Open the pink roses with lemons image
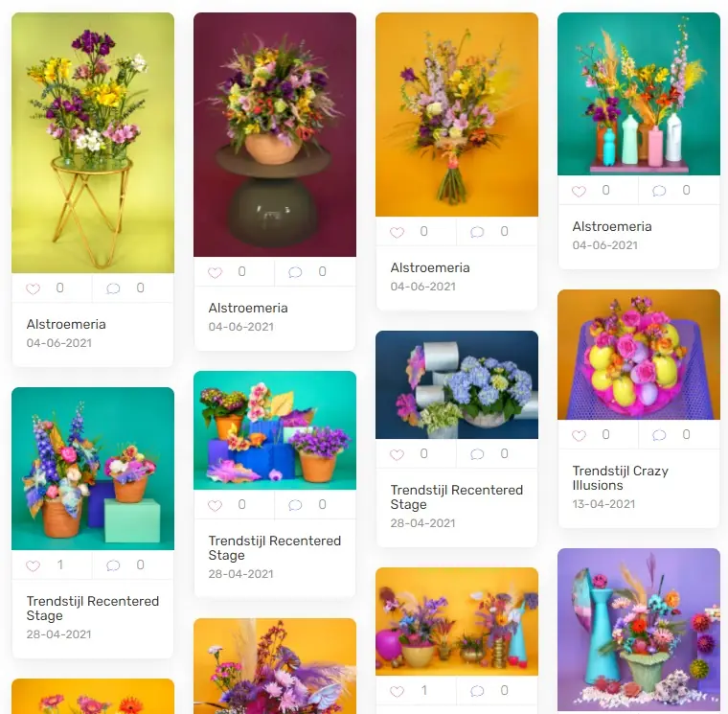 (x=639, y=355)
